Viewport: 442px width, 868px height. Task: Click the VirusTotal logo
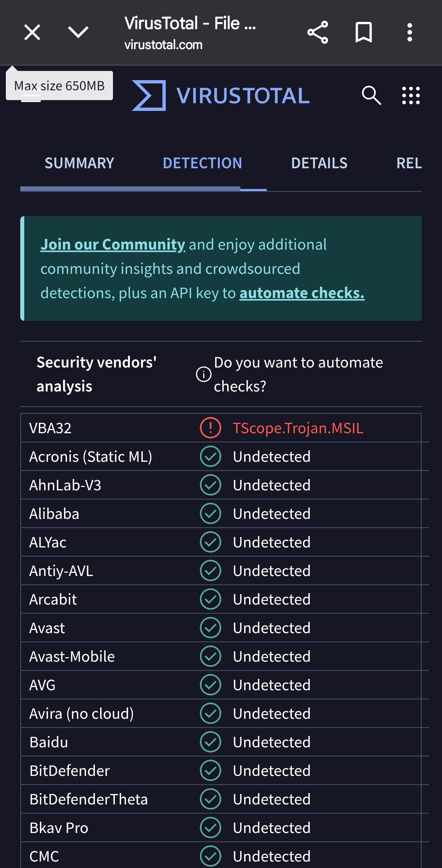coord(221,95)
